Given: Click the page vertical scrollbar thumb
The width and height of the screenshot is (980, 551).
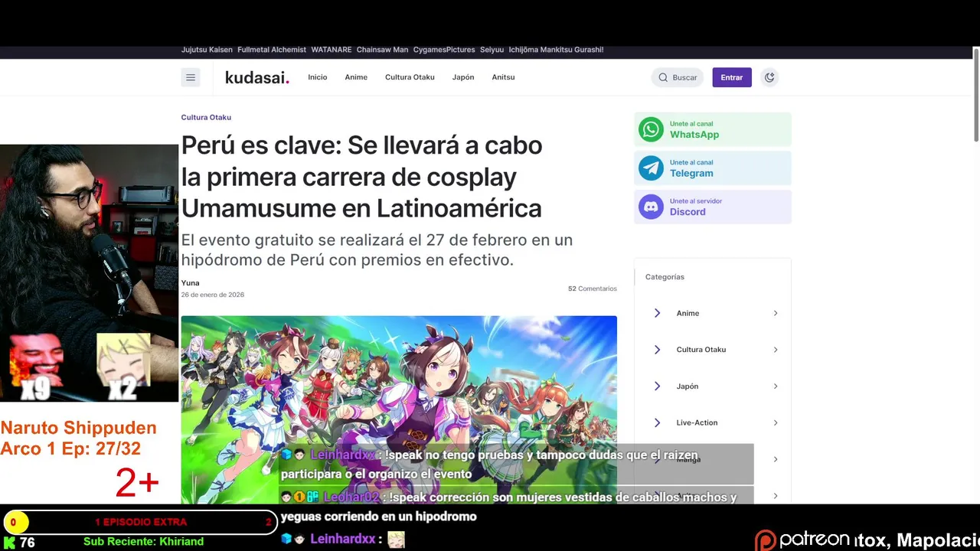Looking at the screenshot, I should point(976,94).
